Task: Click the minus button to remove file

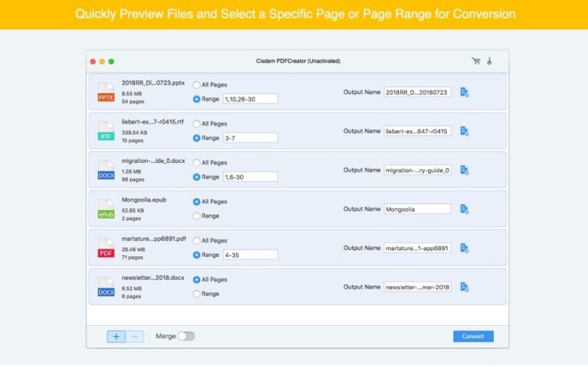Action: point(134,336)
